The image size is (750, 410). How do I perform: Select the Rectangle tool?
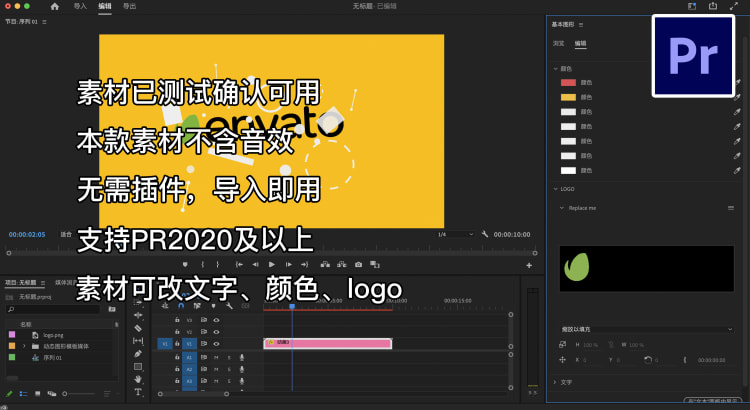tap(138, 366)
